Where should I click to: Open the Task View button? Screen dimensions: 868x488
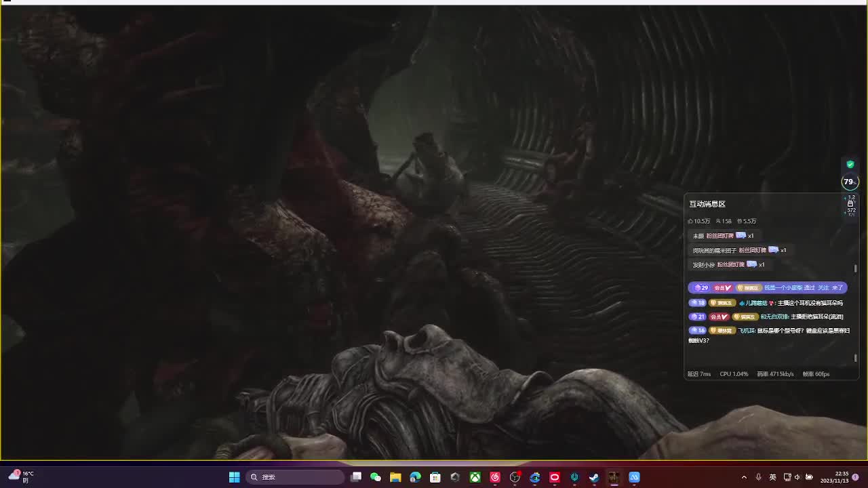coord(356,477)
